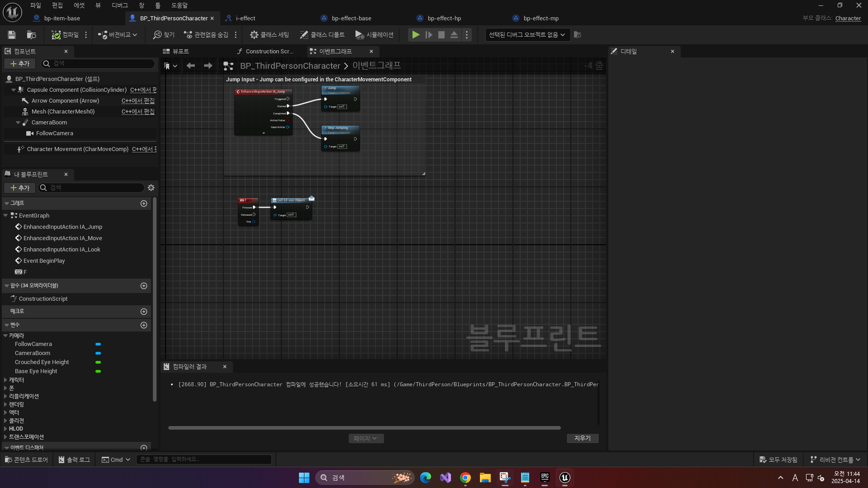Compile the blueprint (컴파일)
Screen dimensions: 868x488
pos(65,35)
